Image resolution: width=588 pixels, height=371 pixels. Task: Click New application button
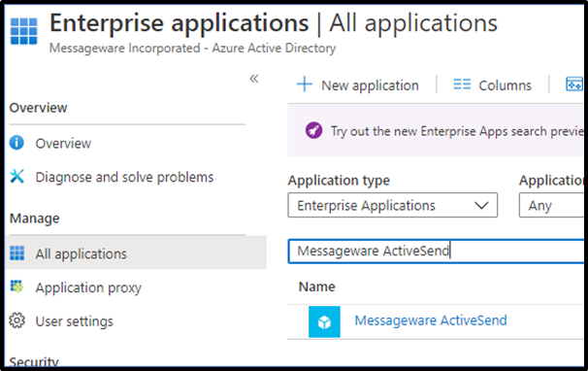(358, 85)
